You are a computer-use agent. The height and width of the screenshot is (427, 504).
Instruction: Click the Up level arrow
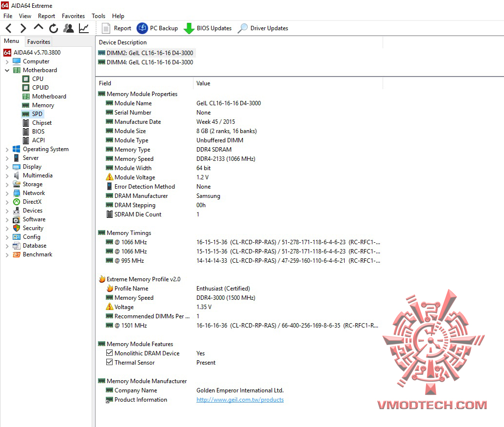tap(38, 27)
